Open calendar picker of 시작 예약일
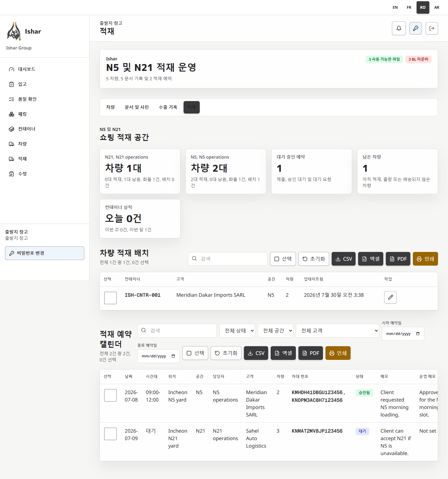Screen dimensions: 448x479 418,334
